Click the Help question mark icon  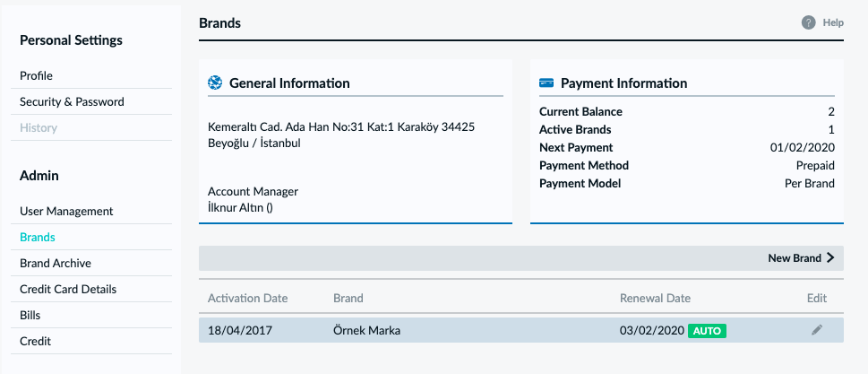pyautogui.click(x=808, y=22)
